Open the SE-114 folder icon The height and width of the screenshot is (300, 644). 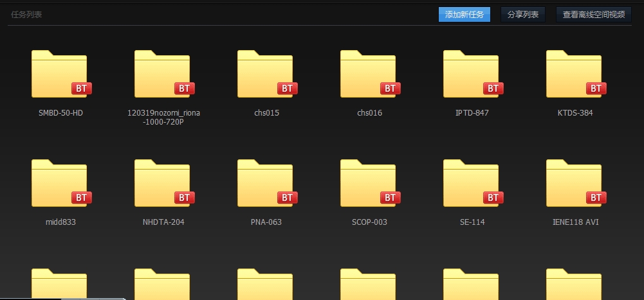pos(472,183)
